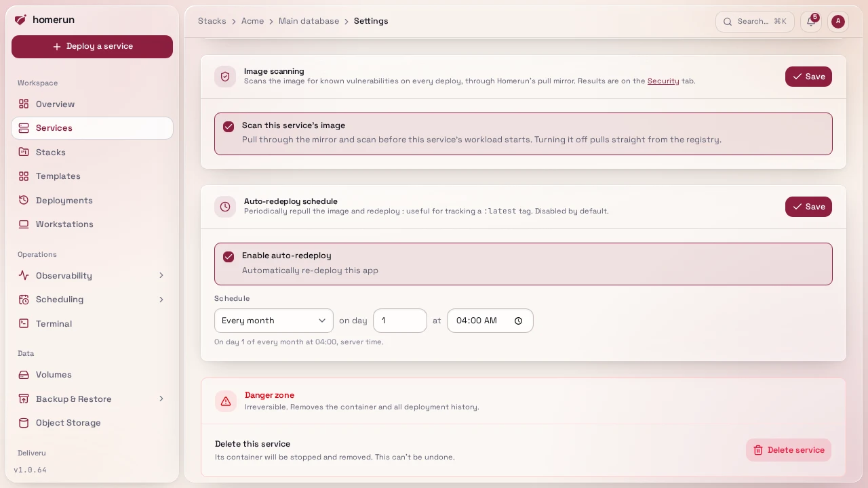The height and width of the screenshot is (488, 868).
Task: Click the search magnifier icon
Action: [728, 22]
